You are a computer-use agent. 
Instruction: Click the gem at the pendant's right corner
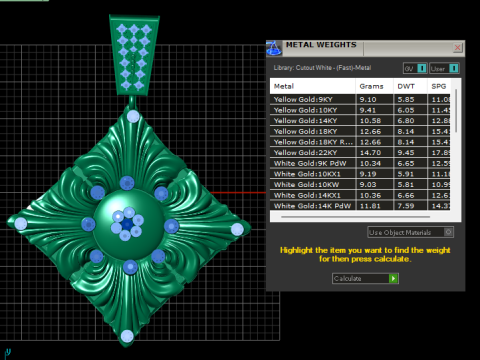[x=237, y=229]
